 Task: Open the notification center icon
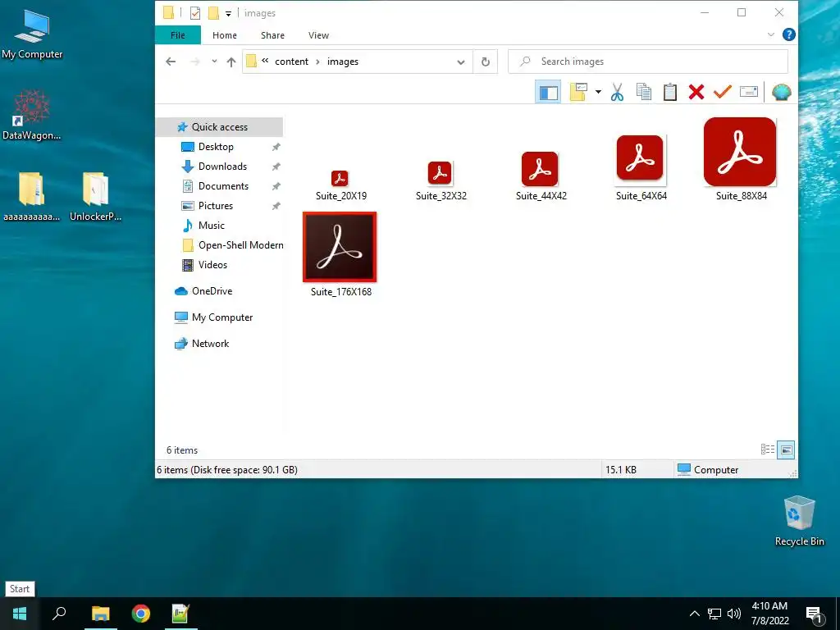click(x=814, y=614)
